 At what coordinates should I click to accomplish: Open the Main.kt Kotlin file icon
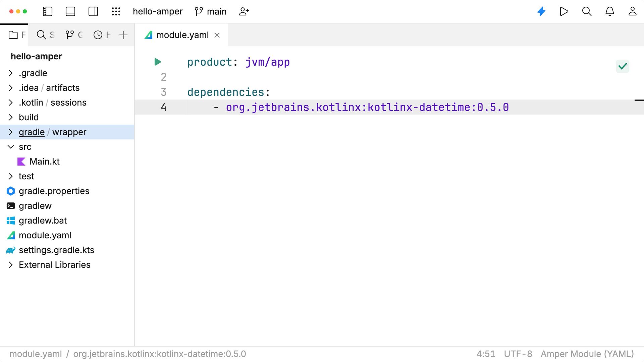click(x=21, y=162)
